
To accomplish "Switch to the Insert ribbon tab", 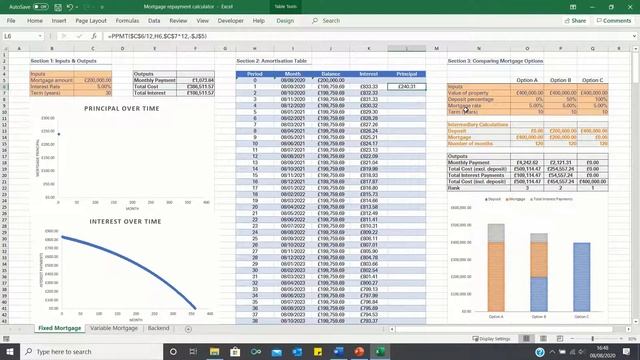I will [x=59, y=21].
